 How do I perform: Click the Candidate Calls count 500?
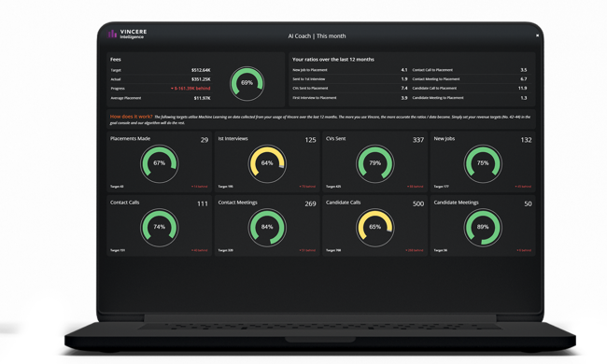coord(418,203)
